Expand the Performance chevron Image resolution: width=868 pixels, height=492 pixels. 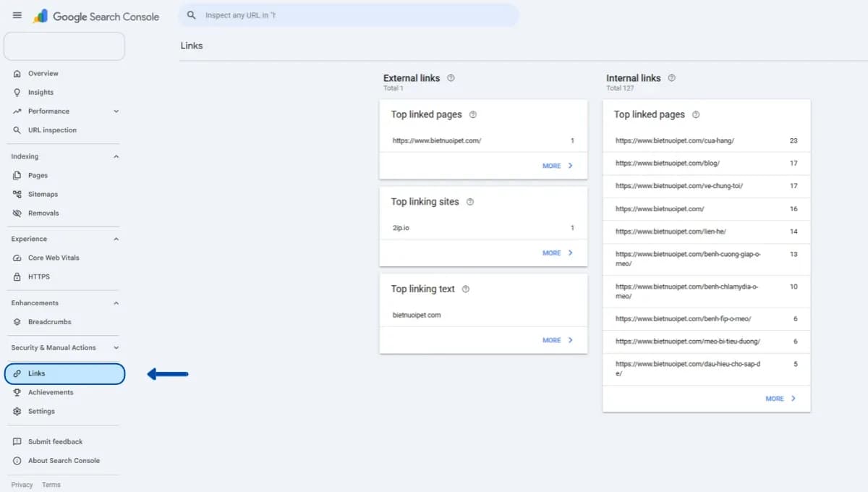[x=116, y=111]
